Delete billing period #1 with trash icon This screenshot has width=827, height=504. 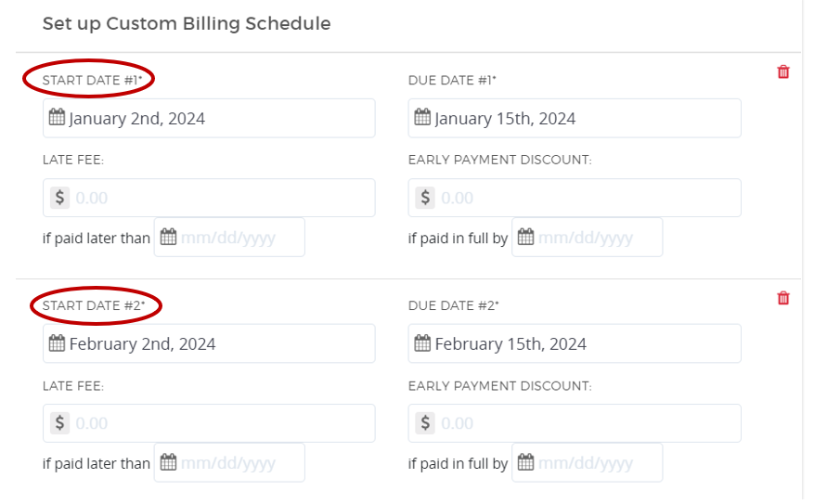pos(783,71)
